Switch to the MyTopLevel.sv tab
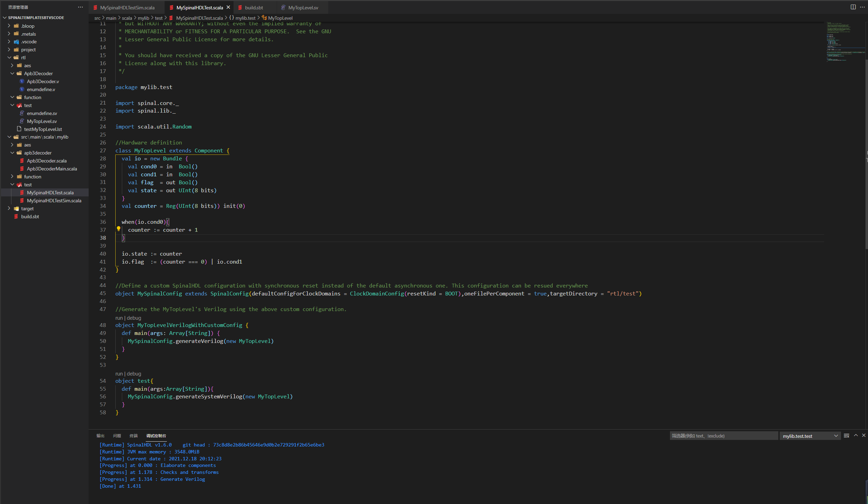This screenshot has height=504, width=868. click(303, 7)
